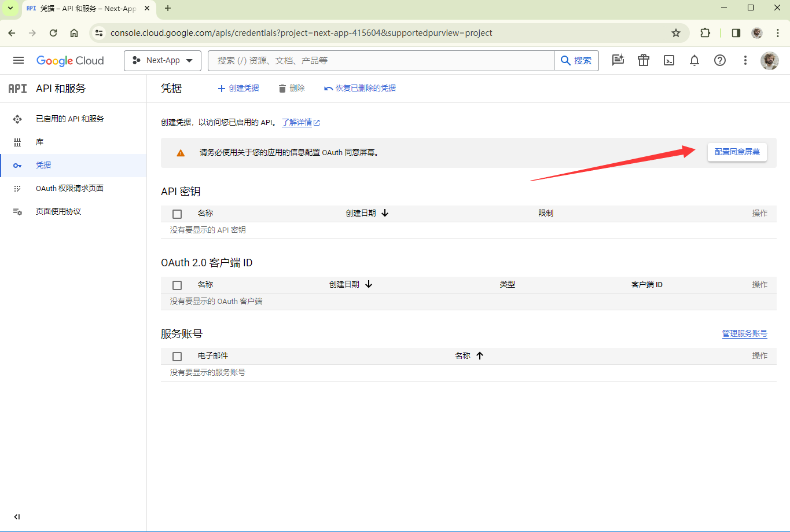This screenshot has height=532, width=790.
Task: Sort OAuth clients by 创建日期 arrow
Action: point(368,284)
